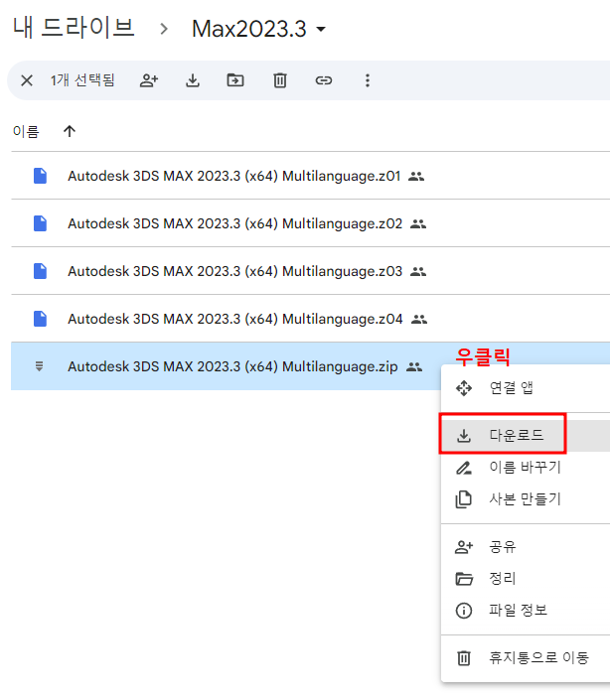Select Autodesk 3DS MAX 2023.3 Multilanguage.z04 file name
The image size is (610, 700).
tap(234, 319)
